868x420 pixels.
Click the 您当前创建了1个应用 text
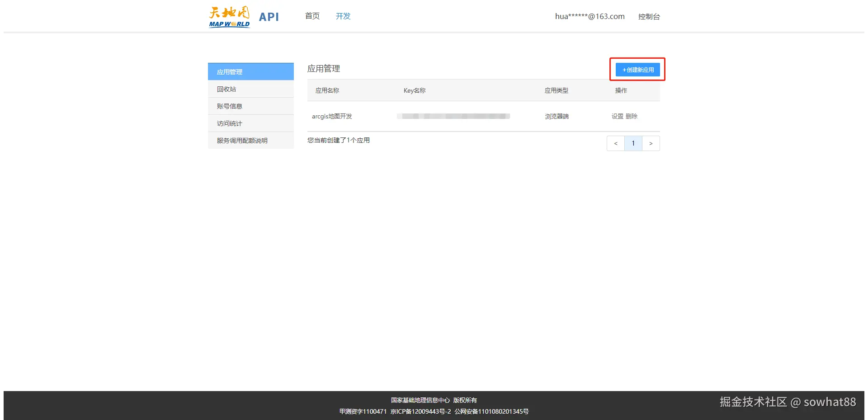tap(339, 140)
